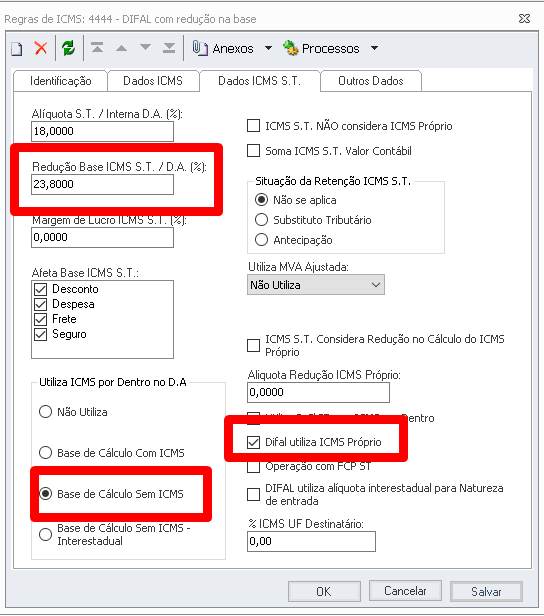
Task: Click the Anexos paperclip icon
Action: point(200,48)
